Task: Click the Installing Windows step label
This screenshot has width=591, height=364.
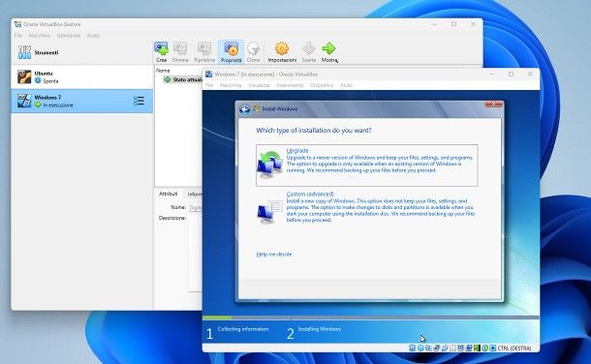Action: (320, 329)
